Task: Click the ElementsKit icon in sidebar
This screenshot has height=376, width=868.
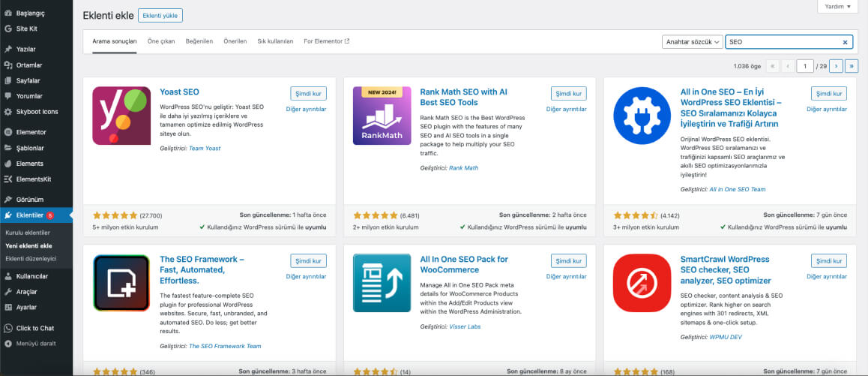Action: [7, 179]
